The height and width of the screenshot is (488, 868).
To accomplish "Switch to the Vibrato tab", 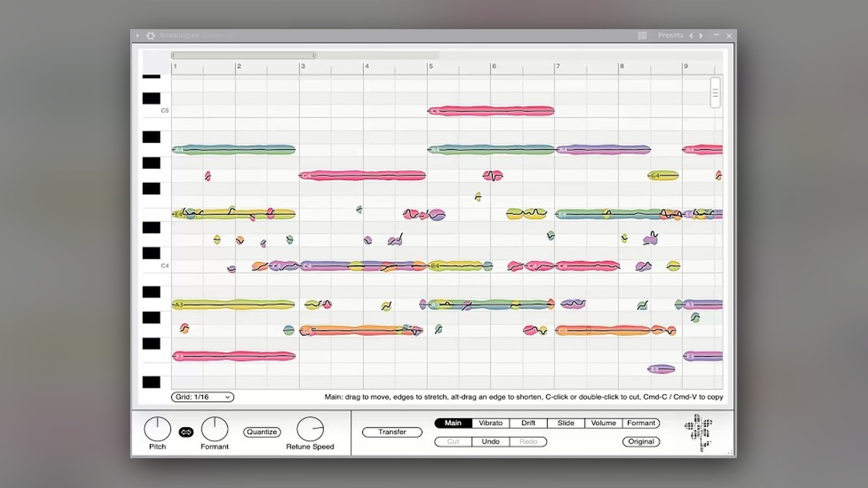I will [490, 423].
